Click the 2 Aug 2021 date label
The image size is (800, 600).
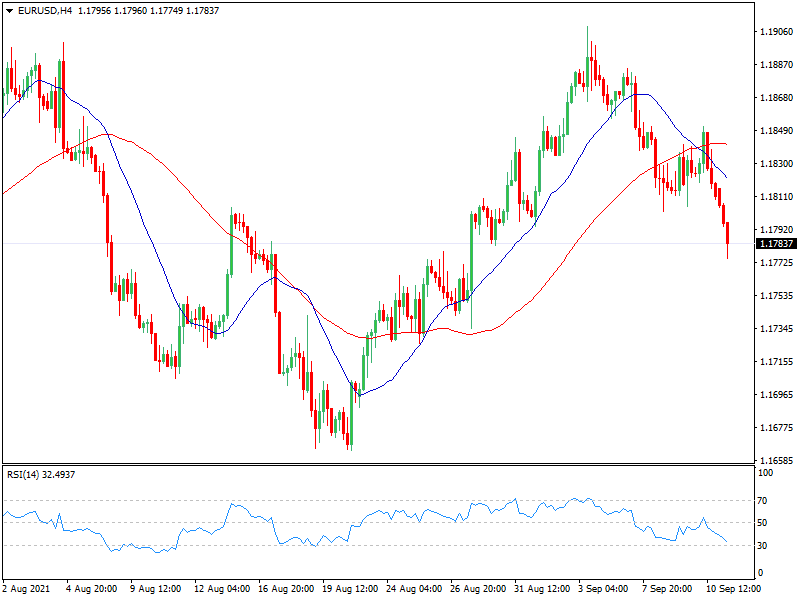[x=26, y=587]
